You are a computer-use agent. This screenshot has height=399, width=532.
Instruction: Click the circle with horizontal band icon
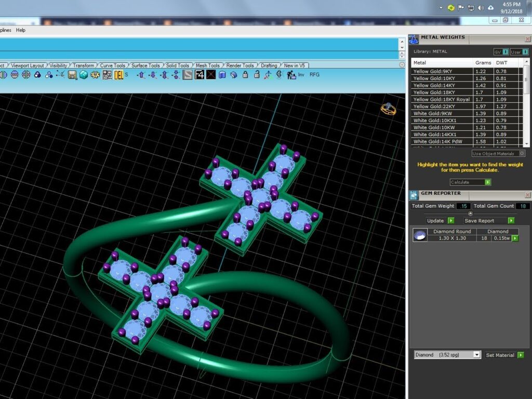click(15, 75)
